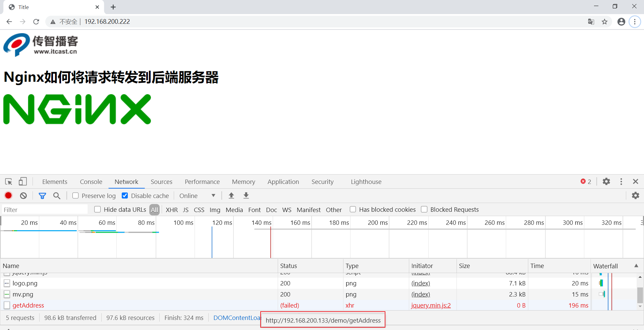
Task: Open the Chrome three-dot menu
Action: [635, 22]
